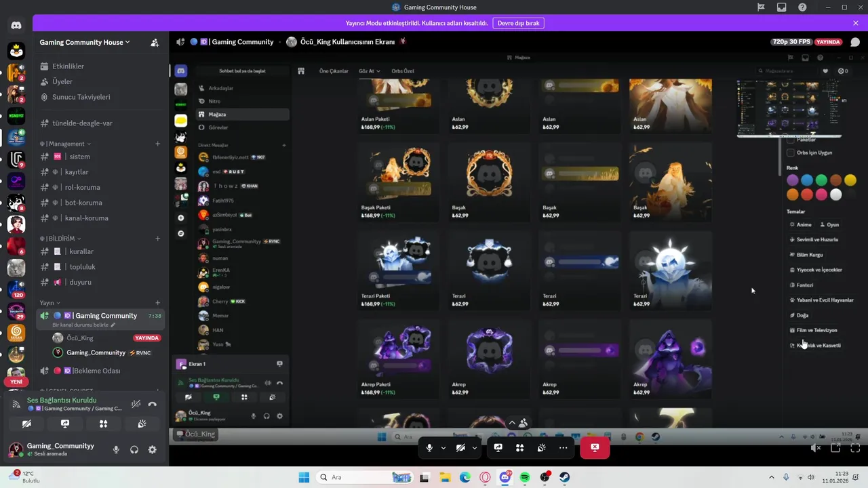Click the Windows Start button

(x=304, y=477)
